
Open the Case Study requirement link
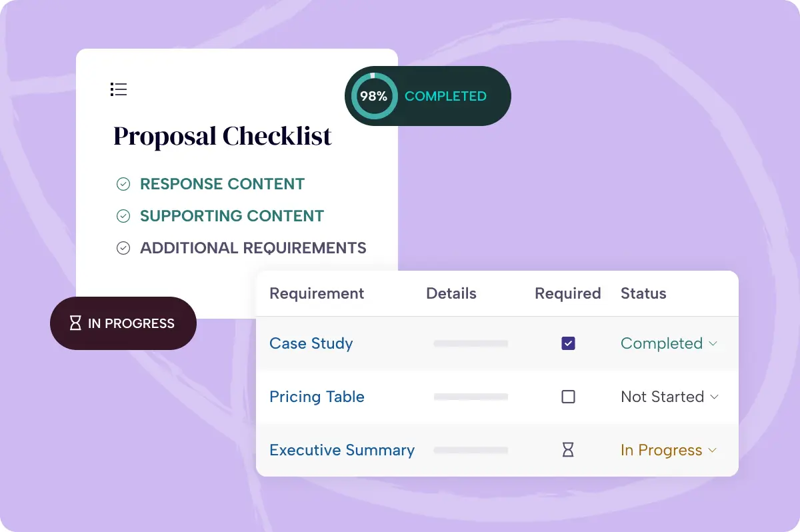coord(311,343)
